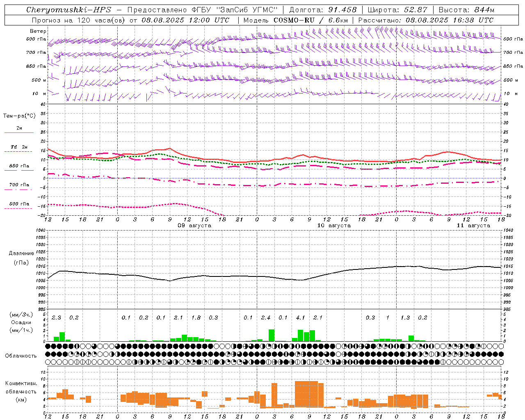Select the longitude value 91.458
This screenshot has height=420, width=525.
pos(342,10)
